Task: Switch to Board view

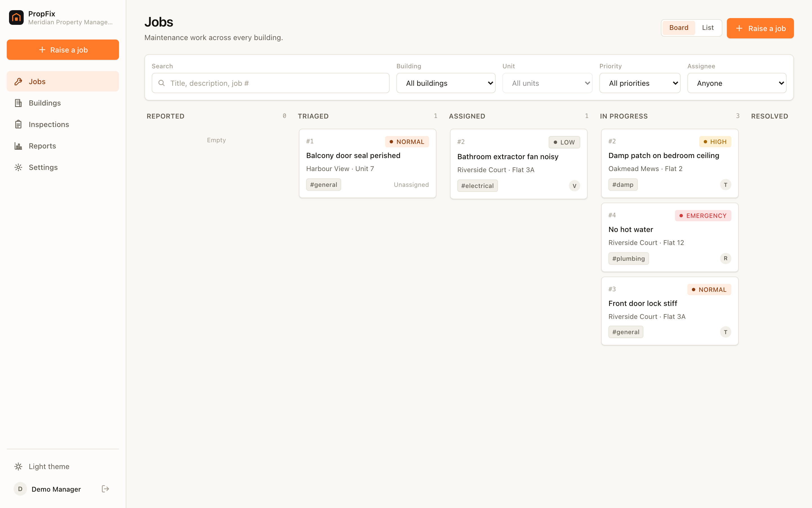Action: [678, 28]
